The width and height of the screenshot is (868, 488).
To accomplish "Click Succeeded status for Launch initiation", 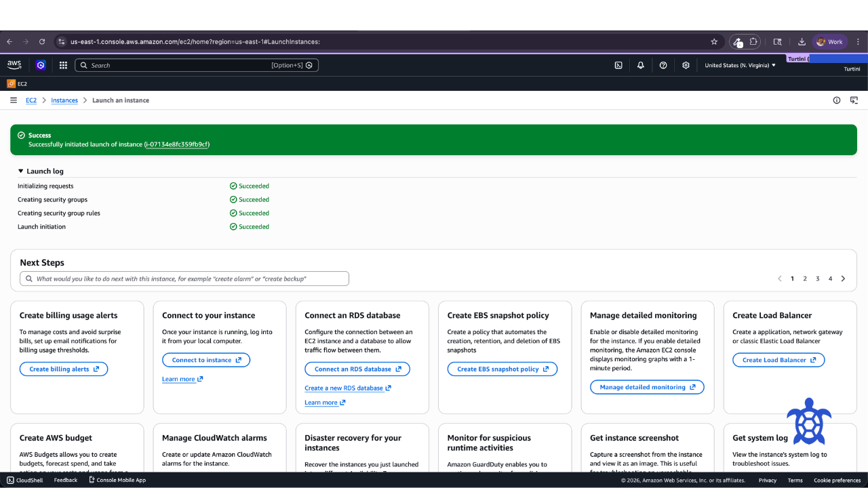I will pyautogui.click(x=250, y=226).
